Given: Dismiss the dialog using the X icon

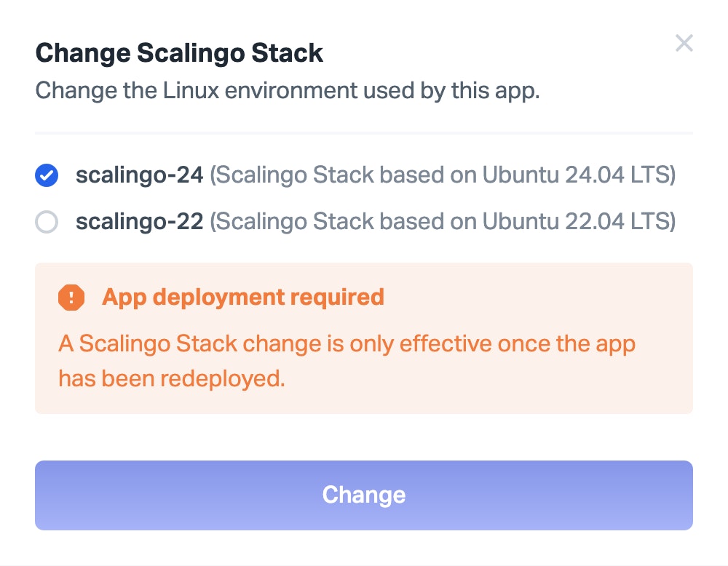Looking at the screenshot, I should pos(684,44).
